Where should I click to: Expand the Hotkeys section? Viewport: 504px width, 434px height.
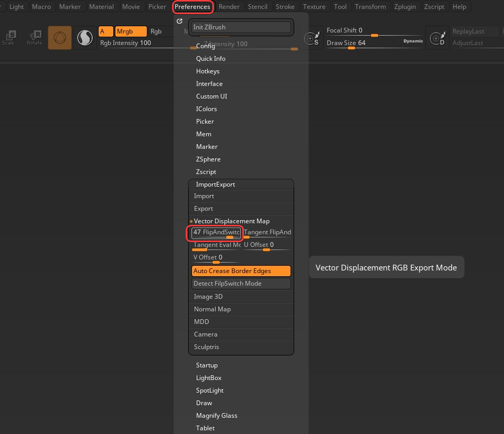pos(208,71)
